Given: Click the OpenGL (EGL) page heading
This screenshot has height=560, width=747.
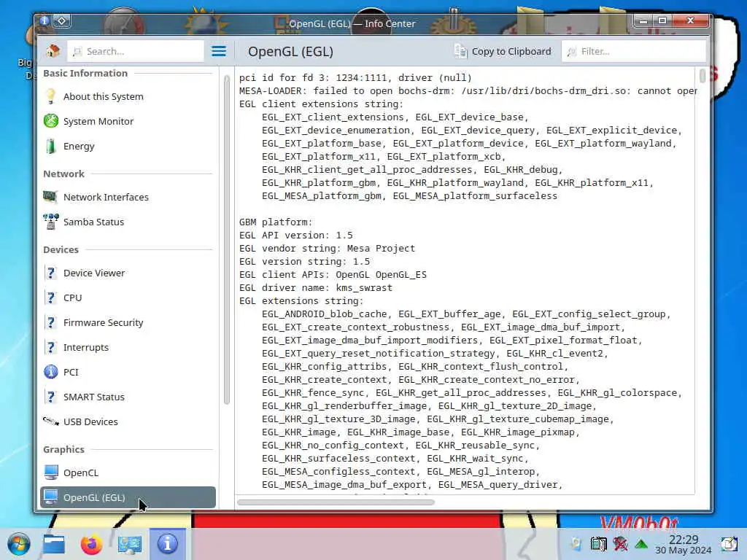Looking at the screenshot, I should [x=290, y=52].
